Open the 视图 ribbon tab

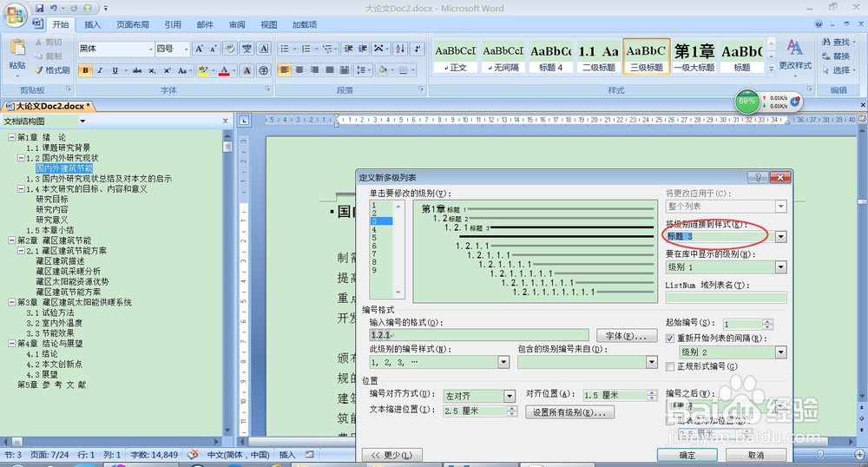click(269, 24)
